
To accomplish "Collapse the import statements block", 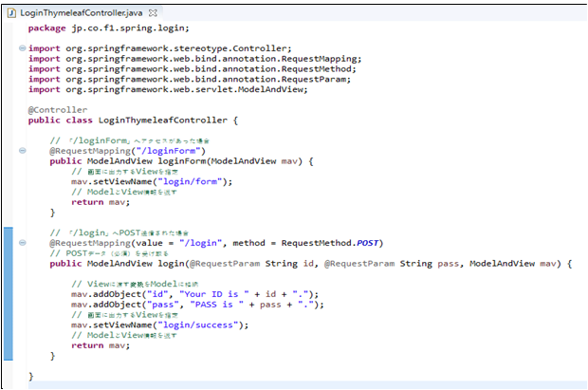I will [21, 48].
